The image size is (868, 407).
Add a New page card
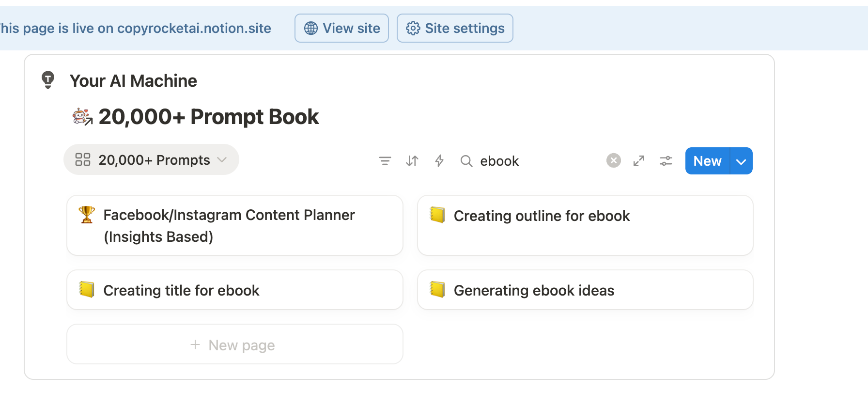234,344
